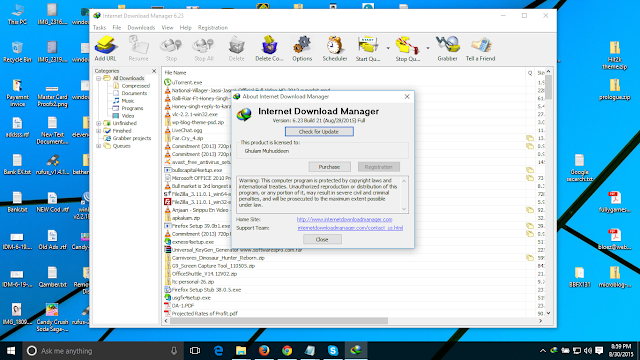Click the Q column header

(530, 73)
